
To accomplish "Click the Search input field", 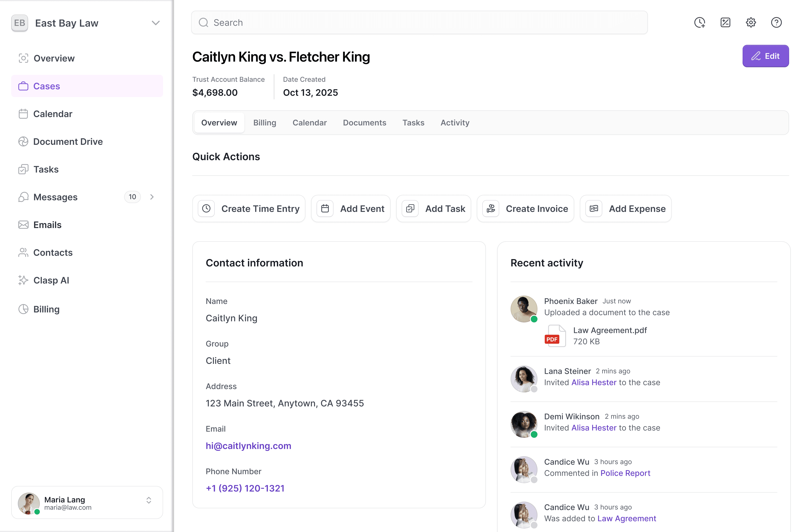I will [419, 23].
